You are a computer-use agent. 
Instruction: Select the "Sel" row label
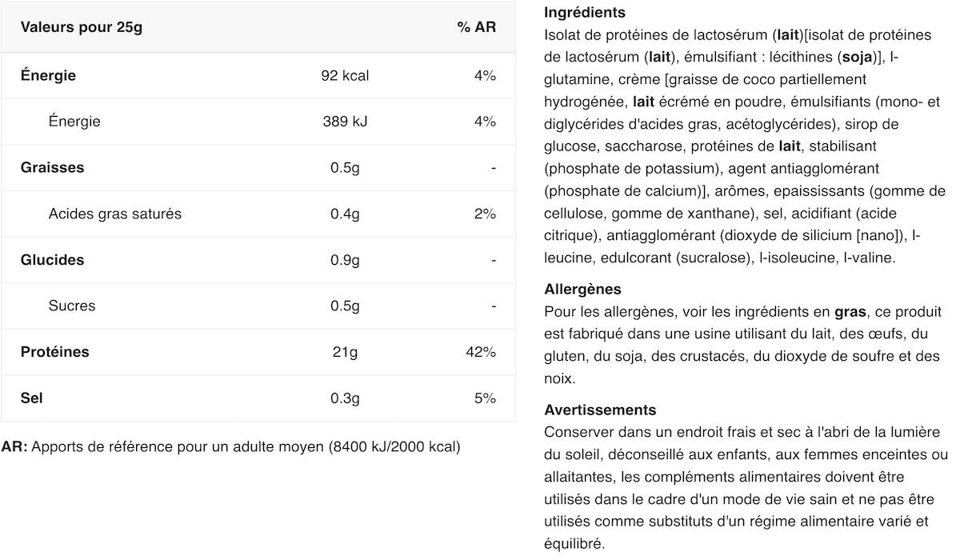click(x=31, y=398)
